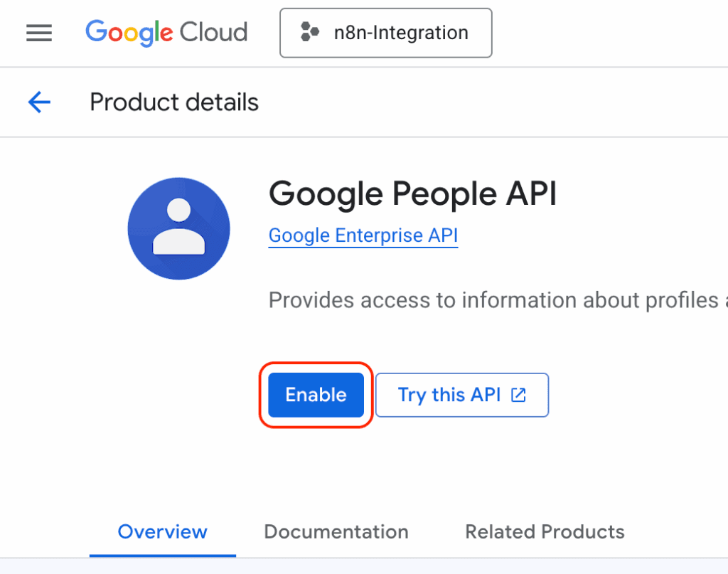This screenshot has width=728, height=574.
Task: Follow the Google Enterprise API link
Action: [x=363, y=235]
